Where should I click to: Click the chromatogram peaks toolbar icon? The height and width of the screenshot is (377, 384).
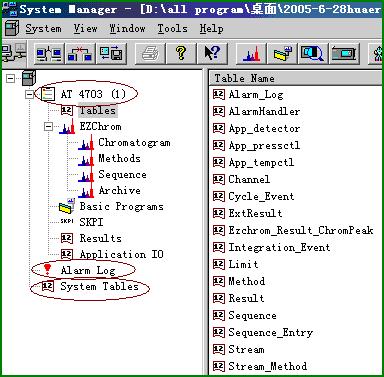251,53
